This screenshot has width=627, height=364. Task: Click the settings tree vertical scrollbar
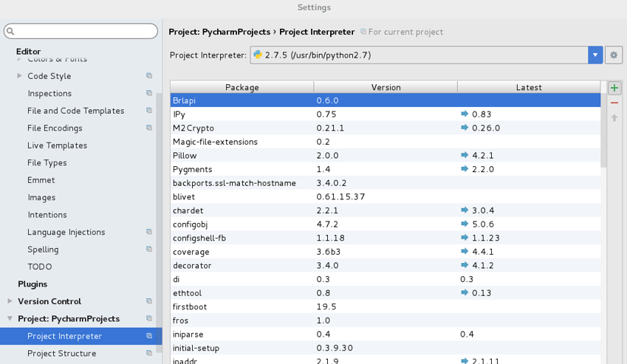pos(159,222)
